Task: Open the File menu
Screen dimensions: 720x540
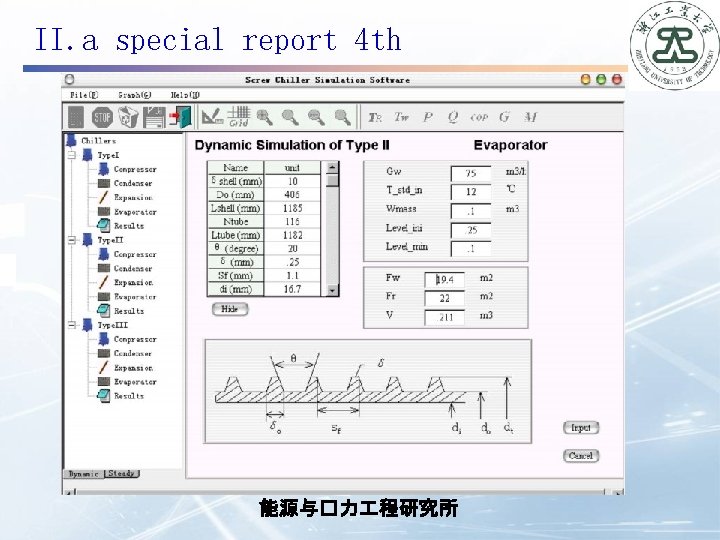Action: (x=84, y=95)
